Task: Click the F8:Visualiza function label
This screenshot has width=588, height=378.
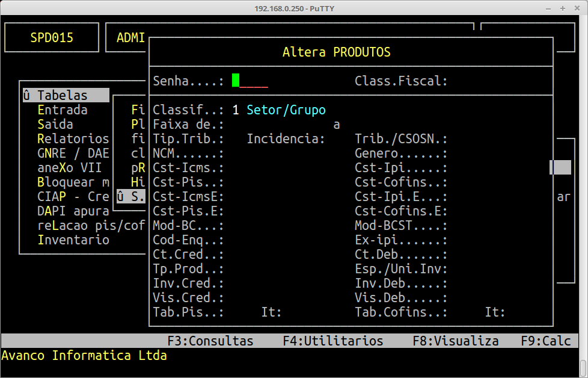Action: pos(455,341)
